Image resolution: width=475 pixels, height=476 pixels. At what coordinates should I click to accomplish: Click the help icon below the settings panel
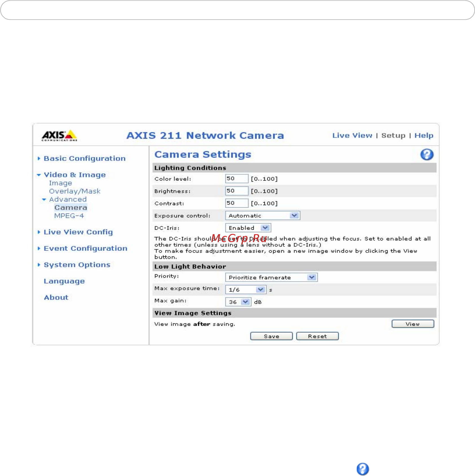click(363, 469)
